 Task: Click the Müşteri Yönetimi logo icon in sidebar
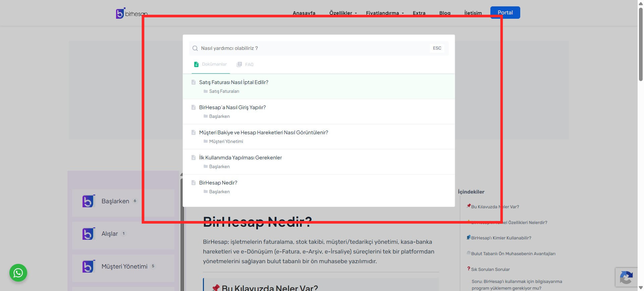[x=89, y=266]
